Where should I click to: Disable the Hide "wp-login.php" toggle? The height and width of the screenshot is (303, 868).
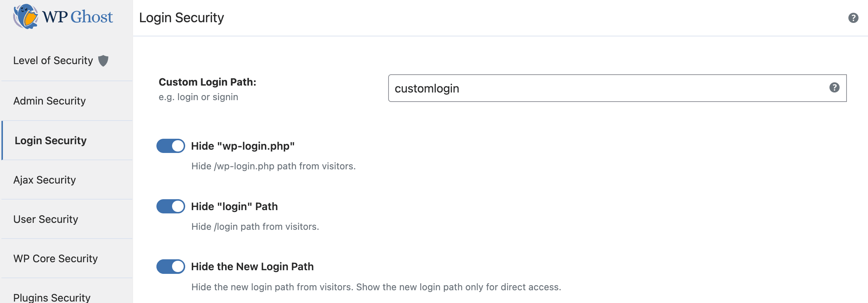(171, 146)
